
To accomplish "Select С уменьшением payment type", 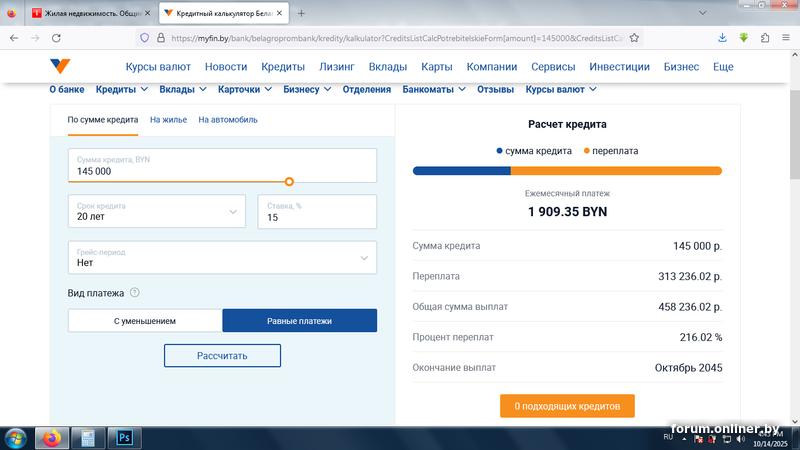I will [145, 321].
